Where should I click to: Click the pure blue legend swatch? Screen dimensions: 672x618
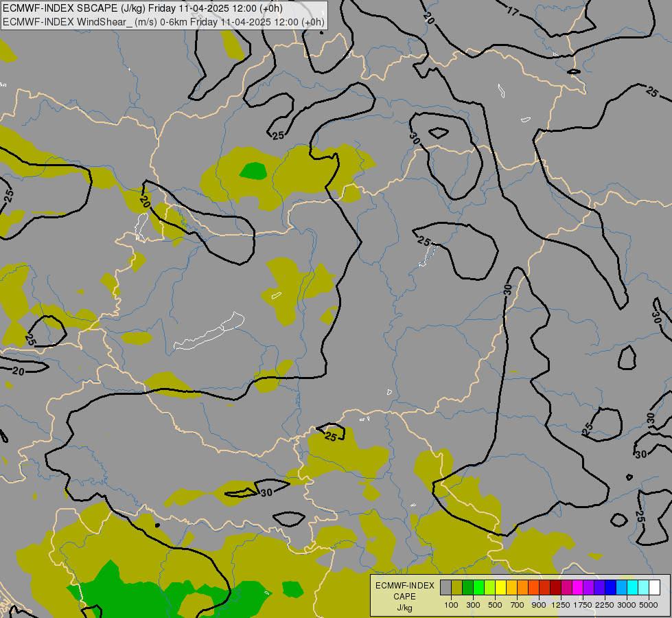pos(610,587)
